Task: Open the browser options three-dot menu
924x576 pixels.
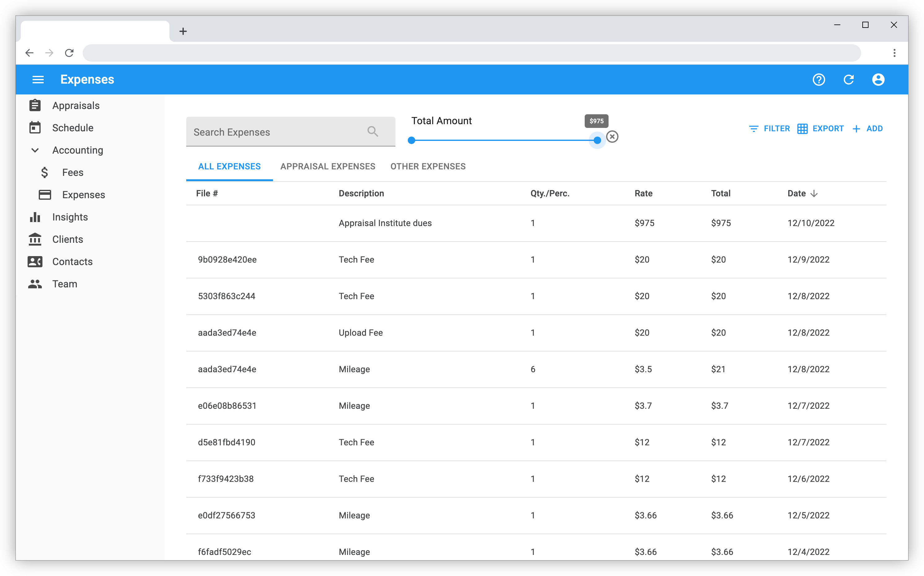Action: [x=895, y=53]
